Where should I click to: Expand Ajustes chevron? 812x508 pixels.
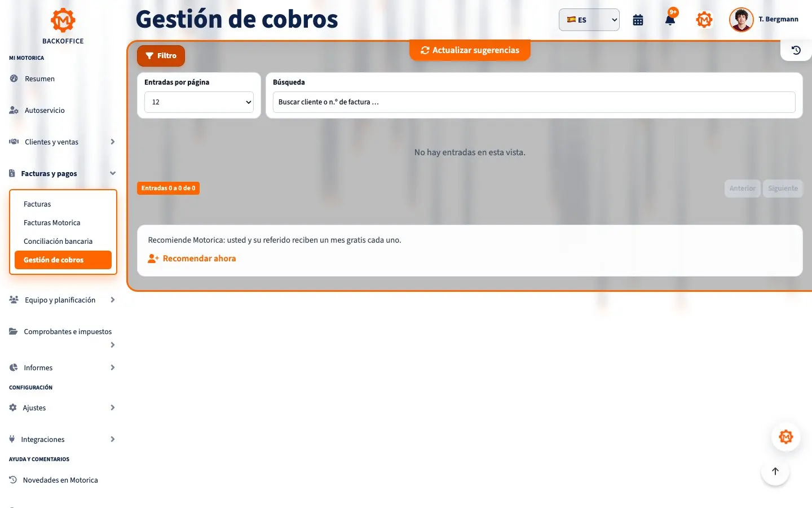pyautogui.click(x=113, y=408)
